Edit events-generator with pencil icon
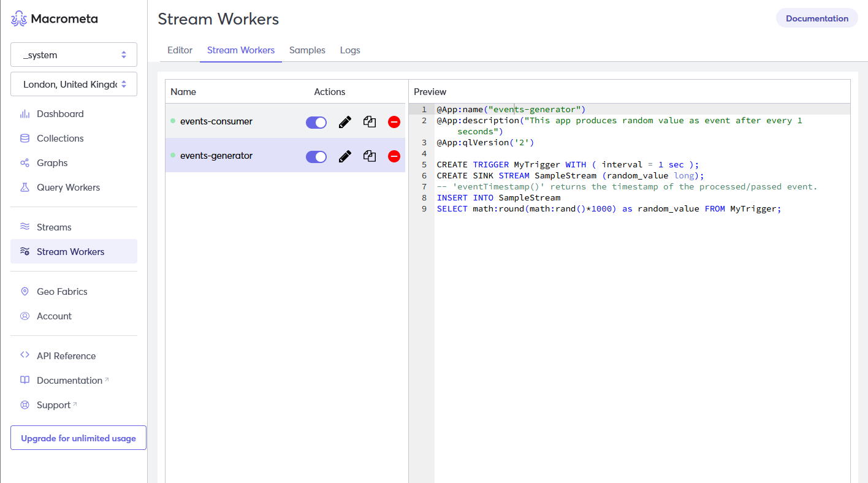Image resolution: width=868 pixels, height=483 pixels. [345, 156]
